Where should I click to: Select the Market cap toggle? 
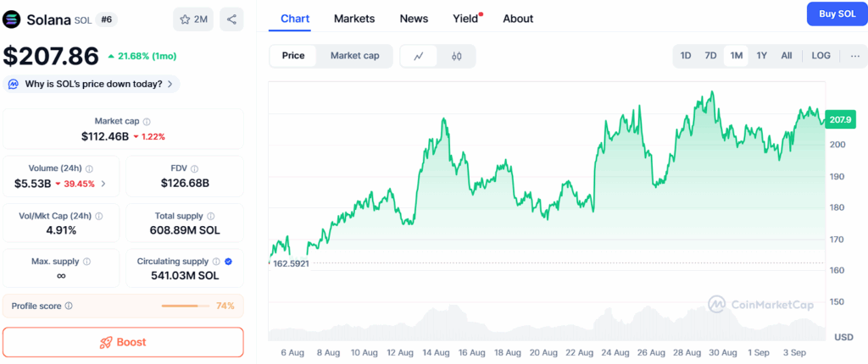click(355, 56)
